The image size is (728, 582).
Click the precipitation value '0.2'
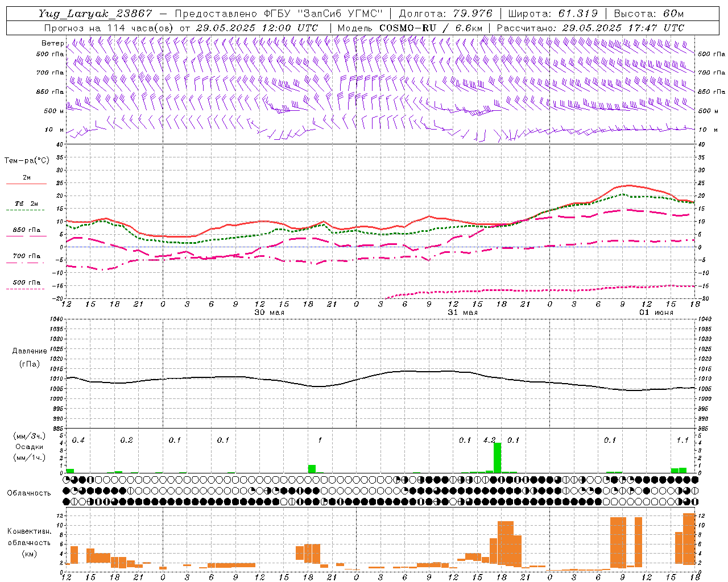pos(126,440)
